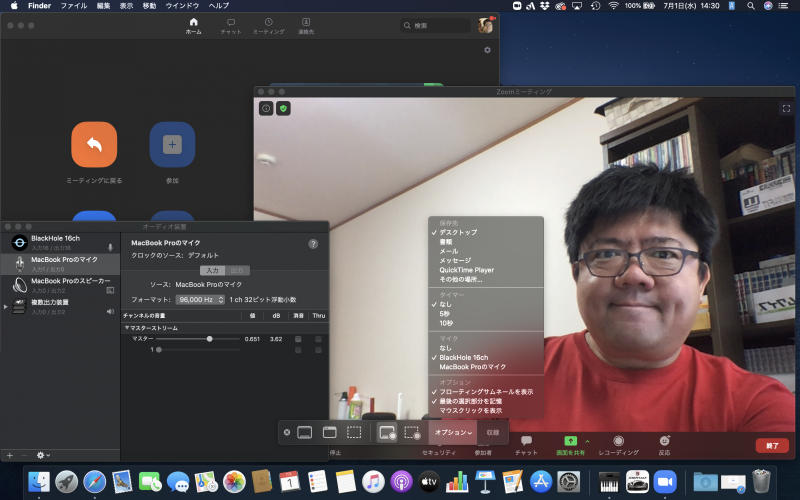The image size is (800, 500).
Task: Toggle Thru checkbox for Master channel
Action: pos(318,339)
